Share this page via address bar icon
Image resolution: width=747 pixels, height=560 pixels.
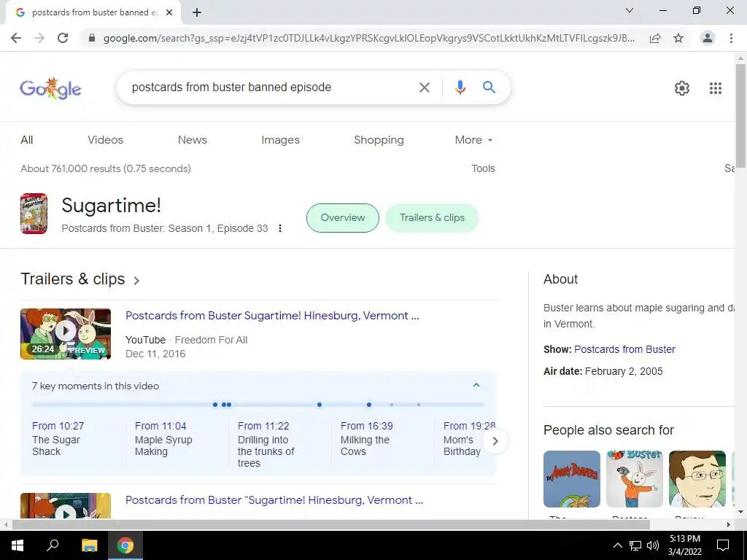[655, 38]
